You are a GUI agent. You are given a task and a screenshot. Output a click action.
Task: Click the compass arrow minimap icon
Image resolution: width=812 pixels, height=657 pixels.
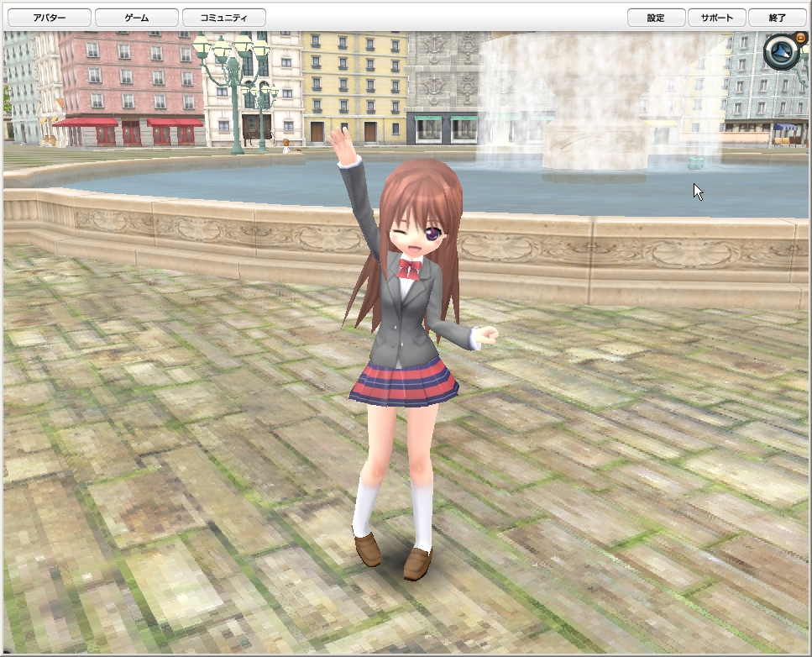pos(783,52)
